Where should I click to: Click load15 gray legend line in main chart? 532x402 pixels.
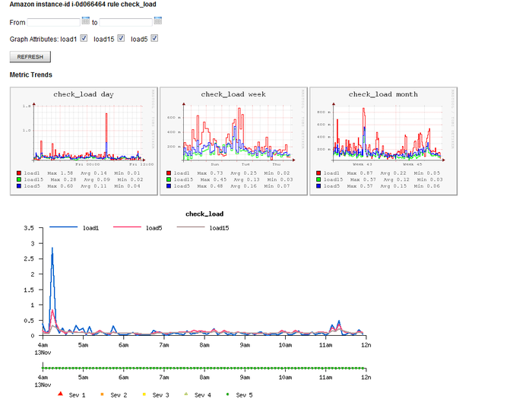click(x=191, y=227)
